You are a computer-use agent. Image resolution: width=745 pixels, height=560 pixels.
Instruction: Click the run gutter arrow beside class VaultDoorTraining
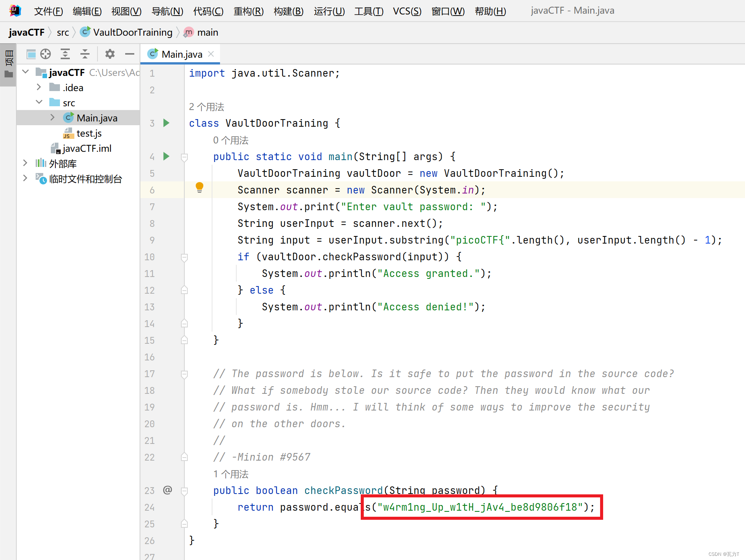pos(166,123)
